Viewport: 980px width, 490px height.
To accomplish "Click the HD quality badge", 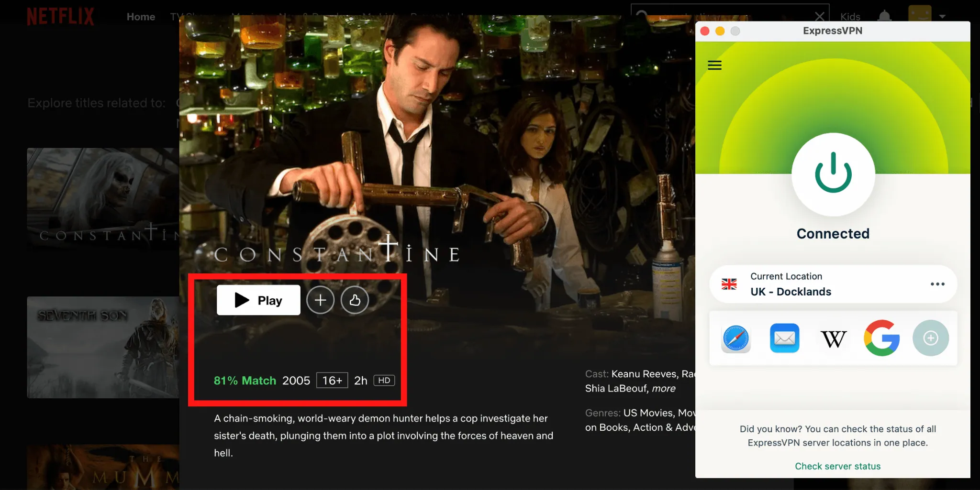I will click(x=384, y=381).
